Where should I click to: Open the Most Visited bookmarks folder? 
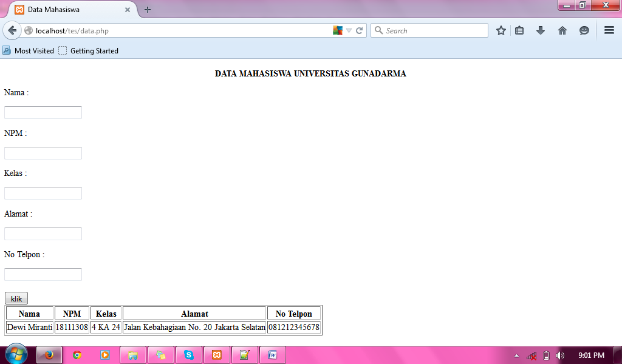coord(28,51)
